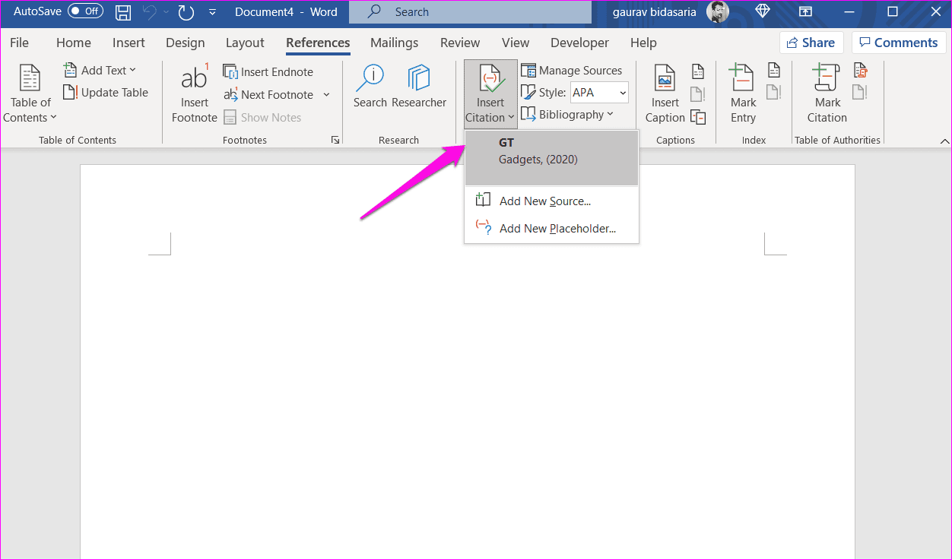
Task: Choose Add New Source from the menu
Action: [551, 201]
